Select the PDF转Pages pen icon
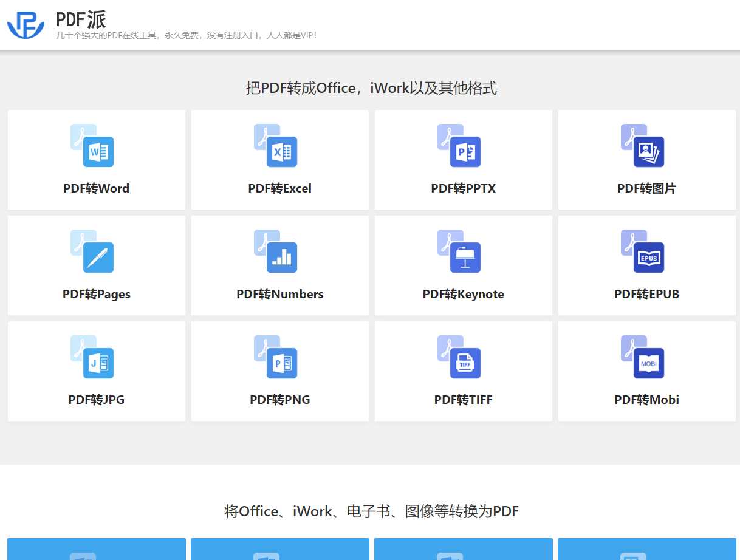This screenshot has height=560, width=740. tap(92, 251)
